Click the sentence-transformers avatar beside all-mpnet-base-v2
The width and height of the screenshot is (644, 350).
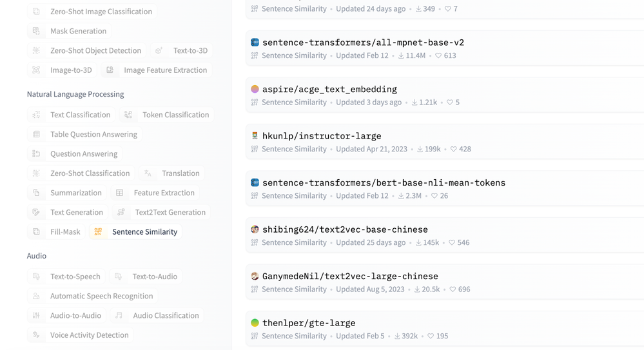point(255,43)
